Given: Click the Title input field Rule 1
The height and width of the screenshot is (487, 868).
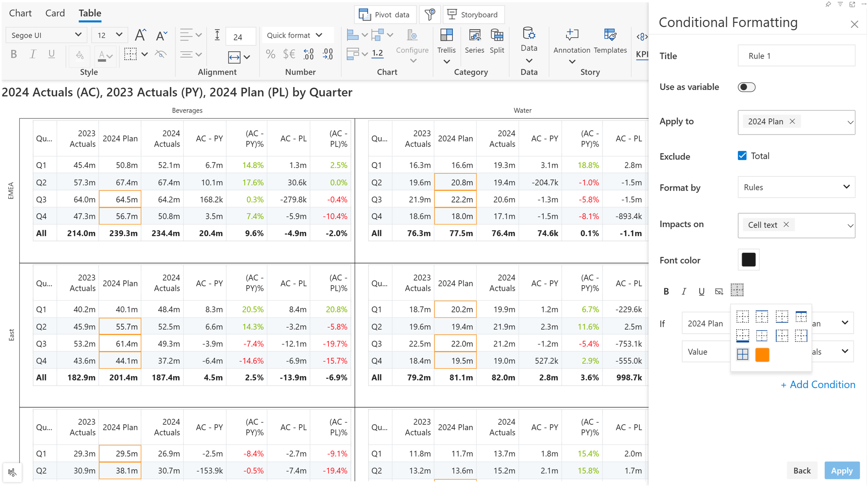Looking at the screenshot, I should coord(796,56).
